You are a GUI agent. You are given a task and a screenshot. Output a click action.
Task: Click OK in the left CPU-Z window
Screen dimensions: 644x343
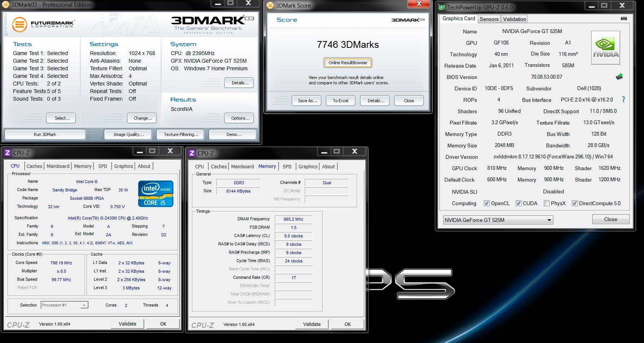click(163, 324)
